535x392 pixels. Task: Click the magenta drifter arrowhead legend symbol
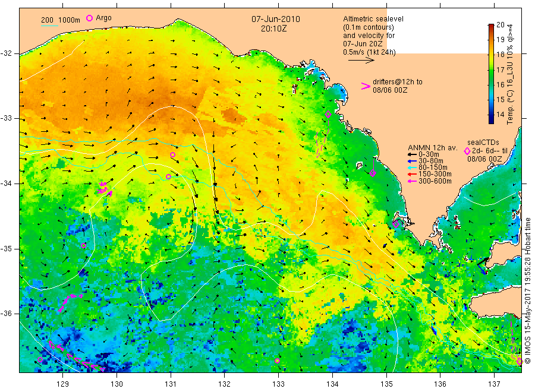tap(366, 86)
